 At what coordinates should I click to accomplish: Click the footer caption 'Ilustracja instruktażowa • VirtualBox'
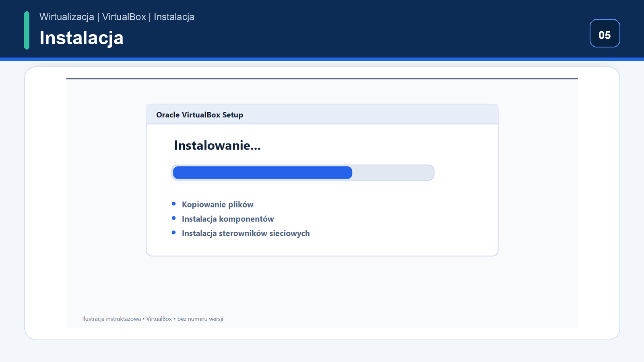click(127, 319)
